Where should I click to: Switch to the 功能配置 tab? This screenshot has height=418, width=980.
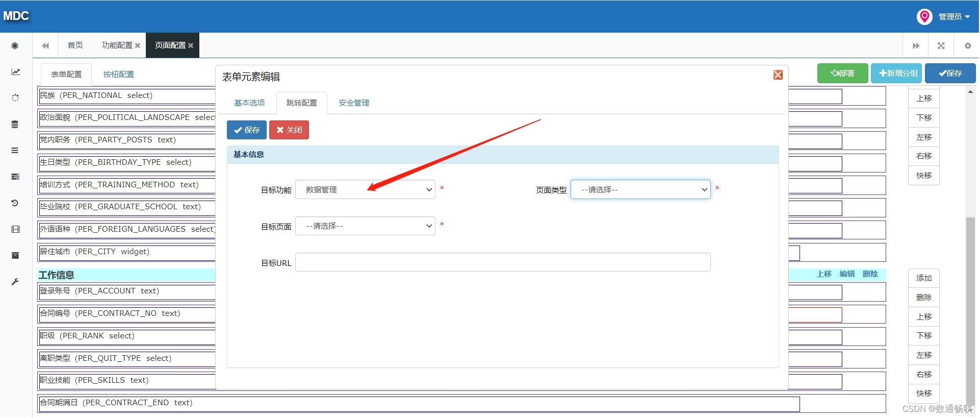click(117, 45)
